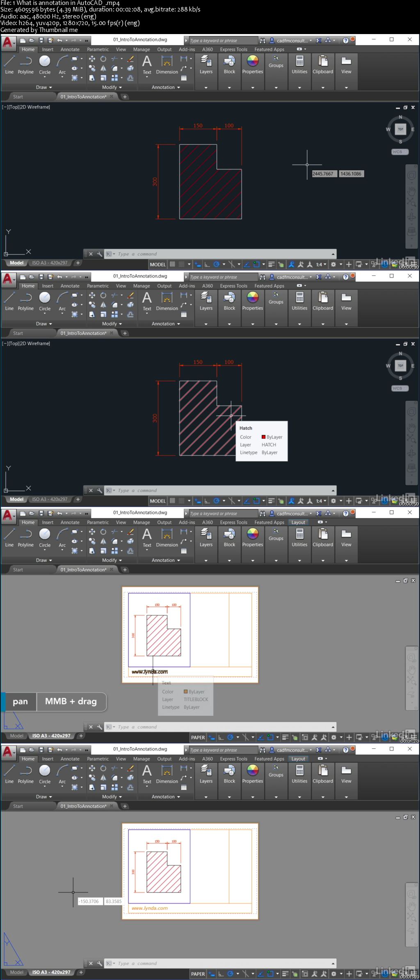Add a new drawing tab with plus in 00:00:30 frame

click(x=125, y=97)
